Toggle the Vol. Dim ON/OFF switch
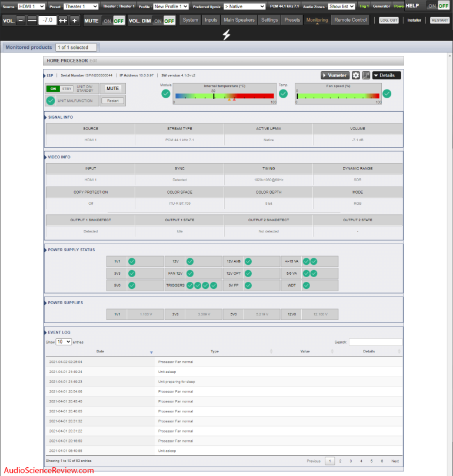This screenshot has width=453, height=476. click(x=163, y=20)
